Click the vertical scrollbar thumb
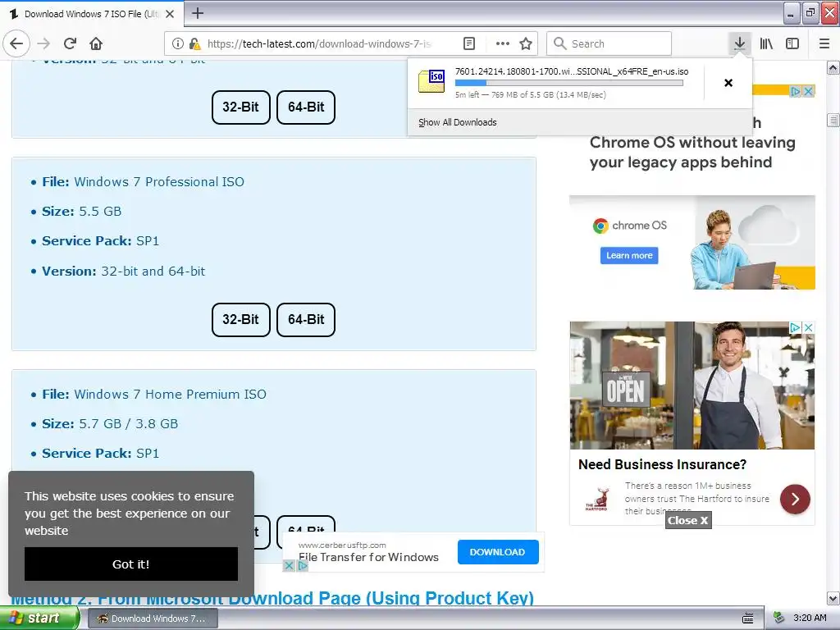This screenshot has width=840, height=630. click(833, 120)
